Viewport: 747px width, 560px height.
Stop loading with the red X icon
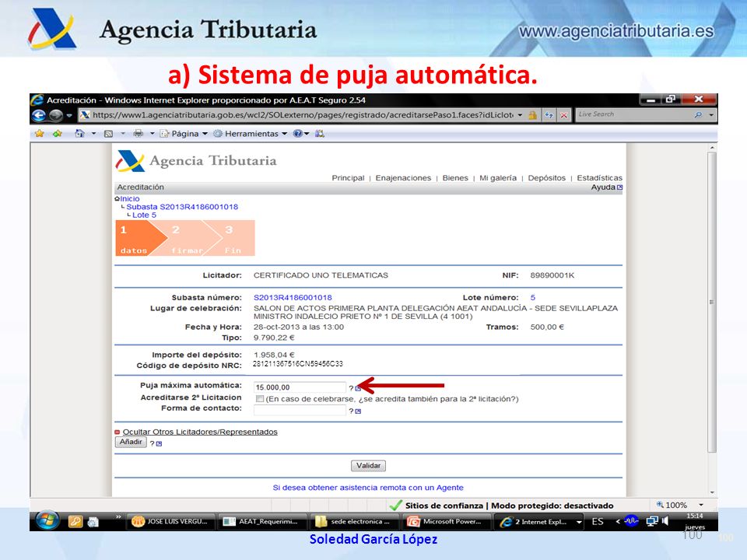(x=564, y=115)
